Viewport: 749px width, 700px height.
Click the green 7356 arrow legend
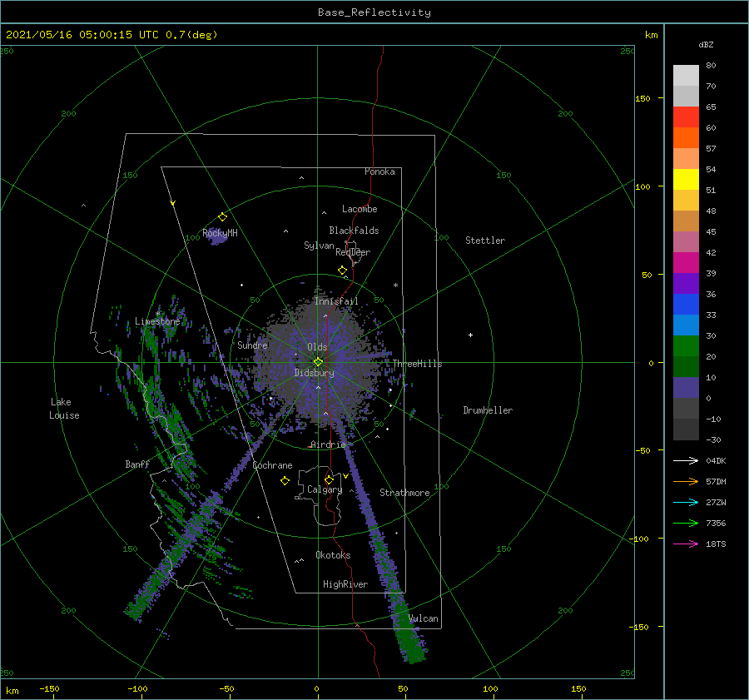pyautogui.click(x=686, y=524)
